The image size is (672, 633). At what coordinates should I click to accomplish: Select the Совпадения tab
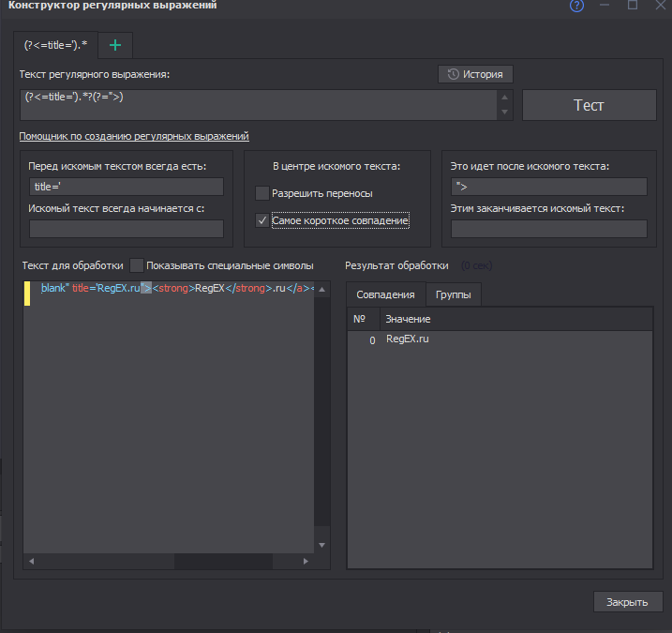pyautogui.click(x=385, y=294)
